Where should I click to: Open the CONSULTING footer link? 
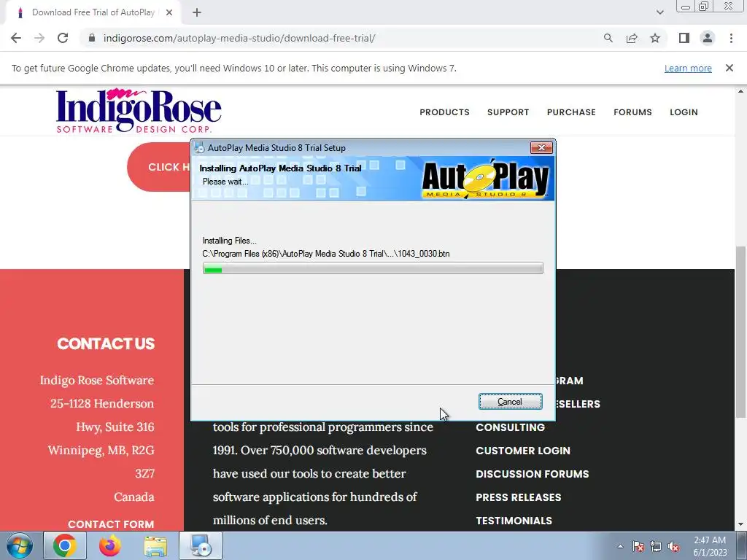pyautogui.click(x=510, y=427)
